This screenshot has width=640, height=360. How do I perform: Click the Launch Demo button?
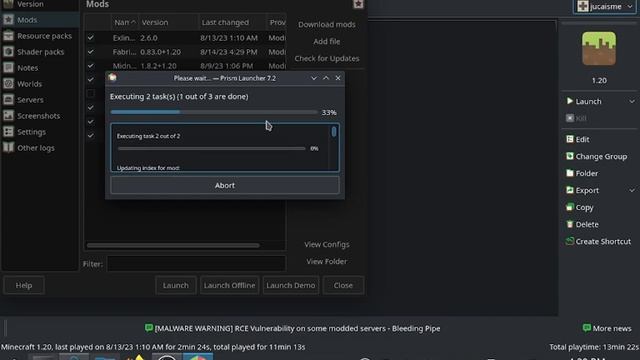click(x=291, y=285)
